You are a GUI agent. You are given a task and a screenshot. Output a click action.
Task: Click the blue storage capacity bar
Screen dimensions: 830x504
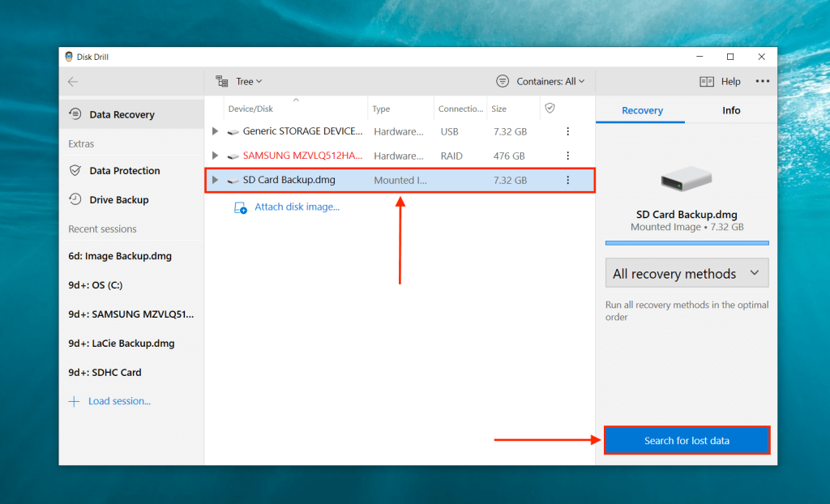click(687, 242)
